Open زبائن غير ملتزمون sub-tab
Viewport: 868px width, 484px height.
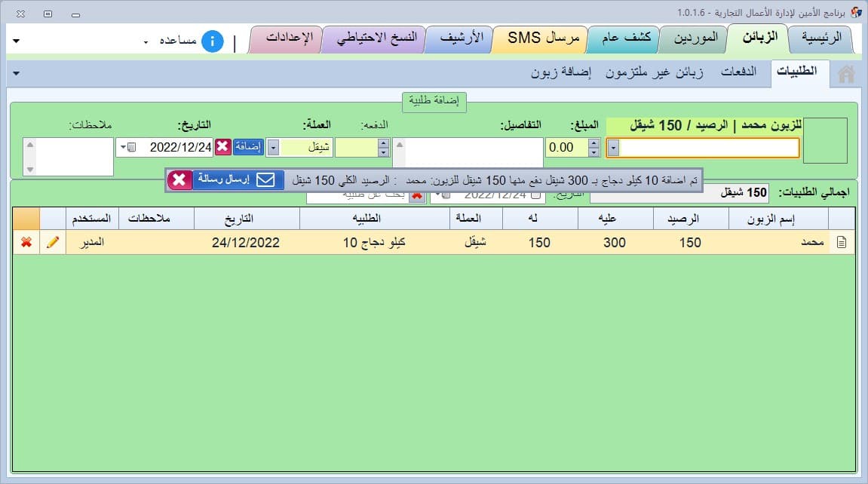tap(654, 72)
